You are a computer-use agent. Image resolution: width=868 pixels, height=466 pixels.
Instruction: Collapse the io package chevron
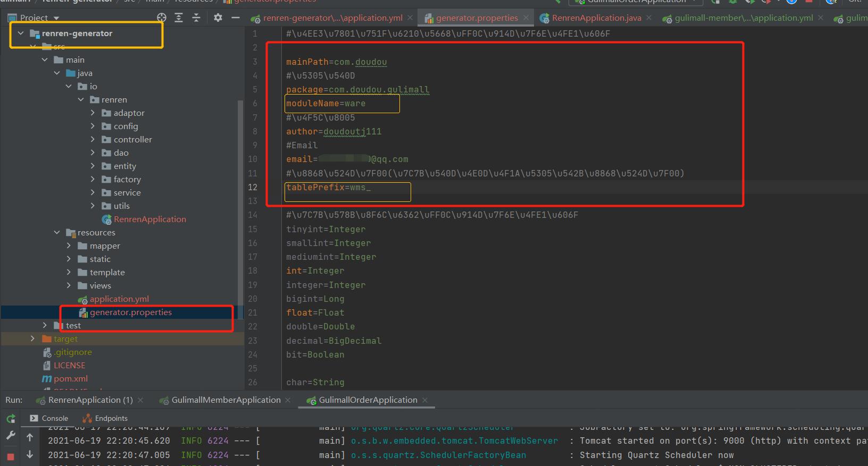69,86
